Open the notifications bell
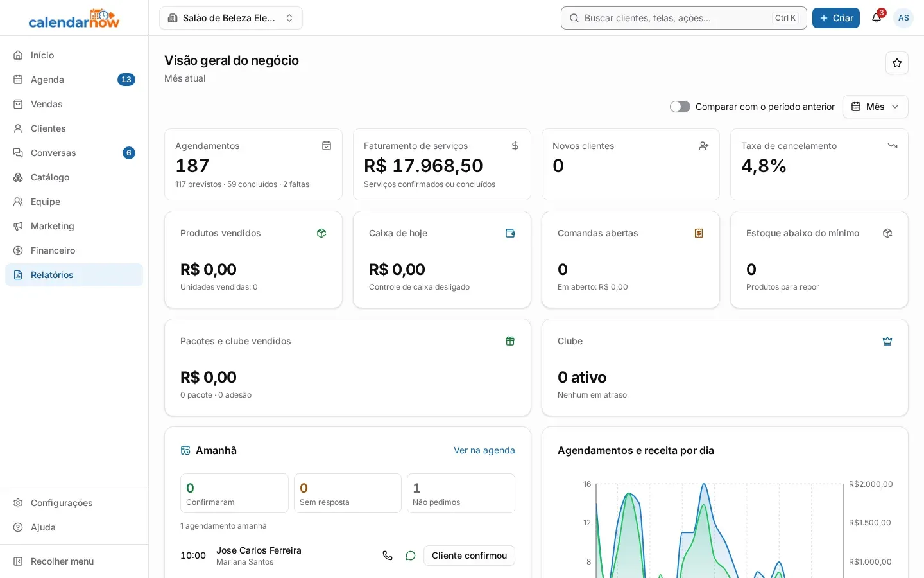Screen dimensions: 924x578 pos(877,18)
